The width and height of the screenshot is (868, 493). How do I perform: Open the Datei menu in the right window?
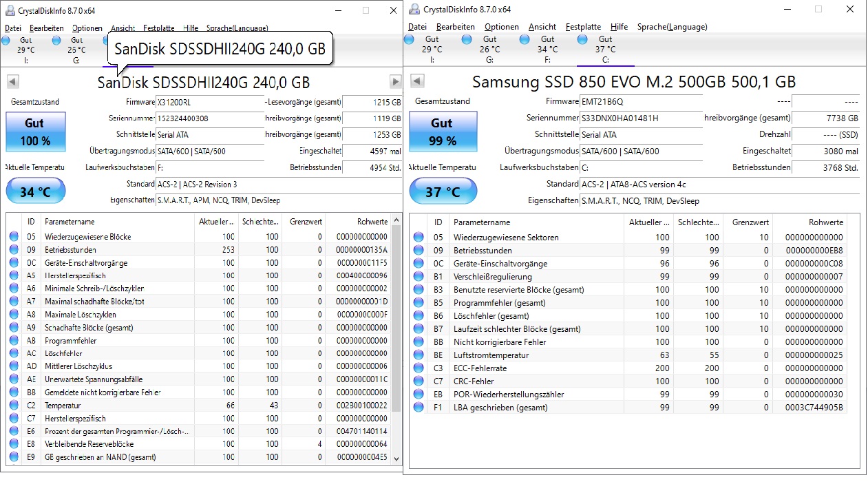coord(417,27)
